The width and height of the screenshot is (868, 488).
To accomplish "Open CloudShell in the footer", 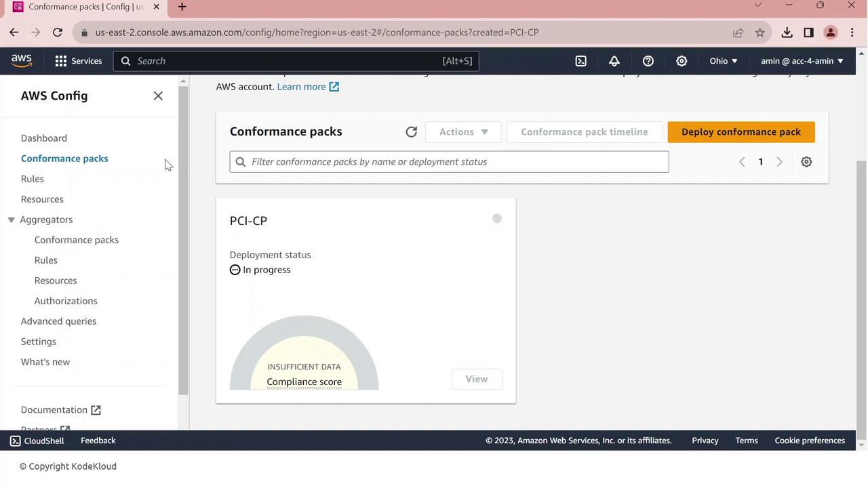I will click(x=37, y=441).
